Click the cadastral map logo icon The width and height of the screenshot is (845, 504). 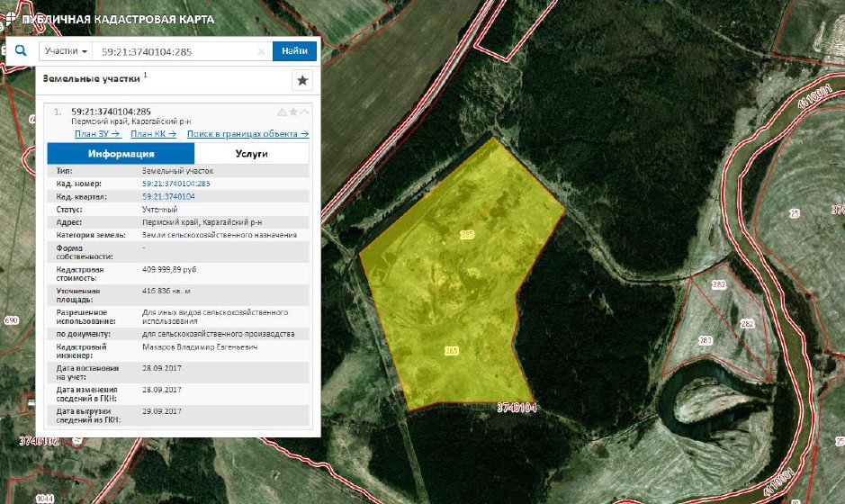pos(10,17)
